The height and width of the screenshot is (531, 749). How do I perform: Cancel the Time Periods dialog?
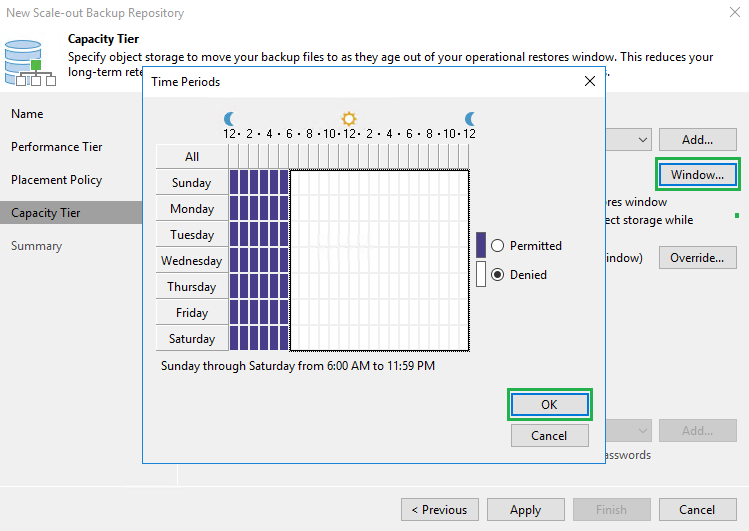(549, 435)
